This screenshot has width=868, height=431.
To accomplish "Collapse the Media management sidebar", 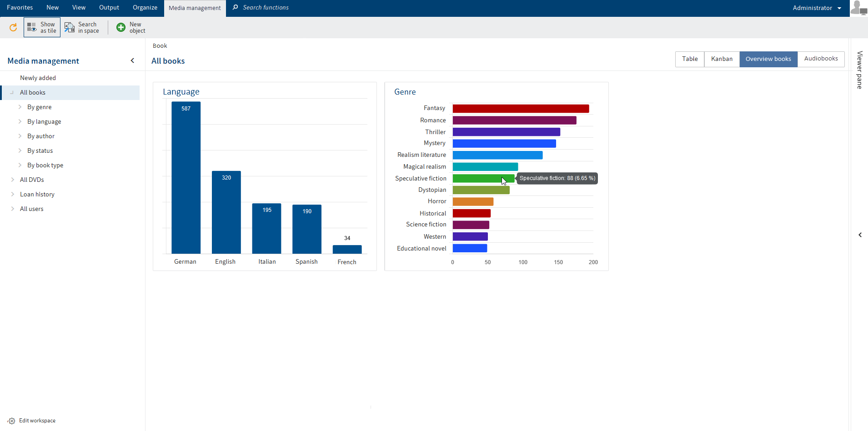I will pyautogui.click(x=132, y=60).
